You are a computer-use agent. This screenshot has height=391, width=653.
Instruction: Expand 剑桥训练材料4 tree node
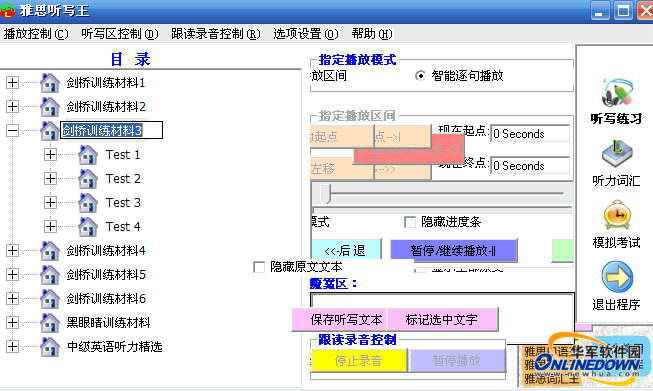pyautogui.click(x=12, y=251)
